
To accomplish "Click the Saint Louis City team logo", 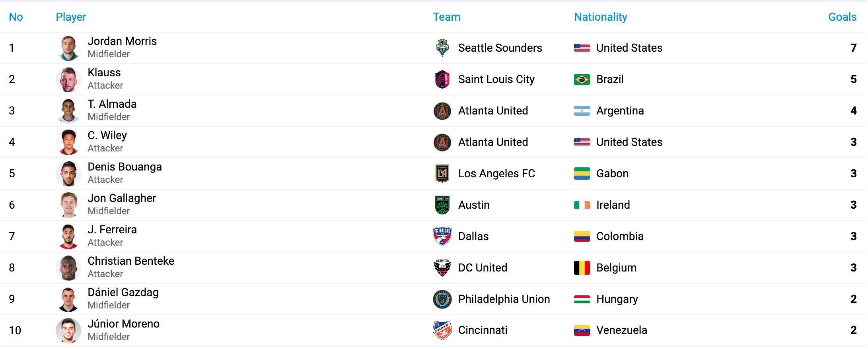I will (442, 79).
